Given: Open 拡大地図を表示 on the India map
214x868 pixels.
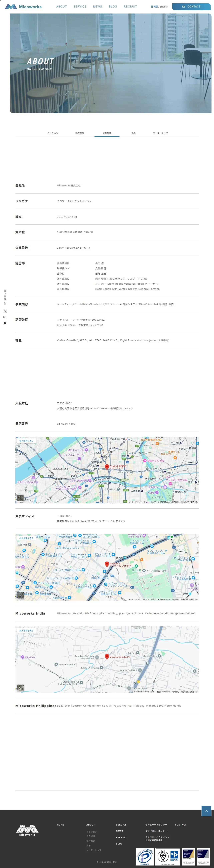Looking at the screenshot, I should pos(26,630).
